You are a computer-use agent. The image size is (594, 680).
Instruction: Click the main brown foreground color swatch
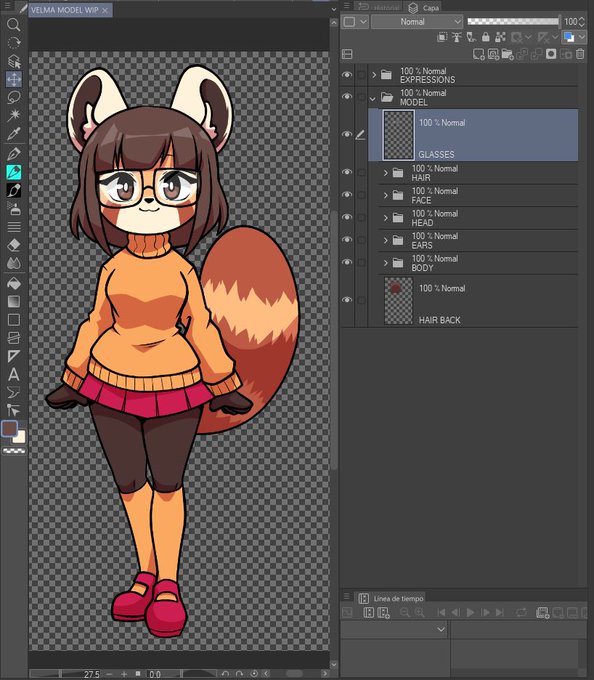[10, 428]
